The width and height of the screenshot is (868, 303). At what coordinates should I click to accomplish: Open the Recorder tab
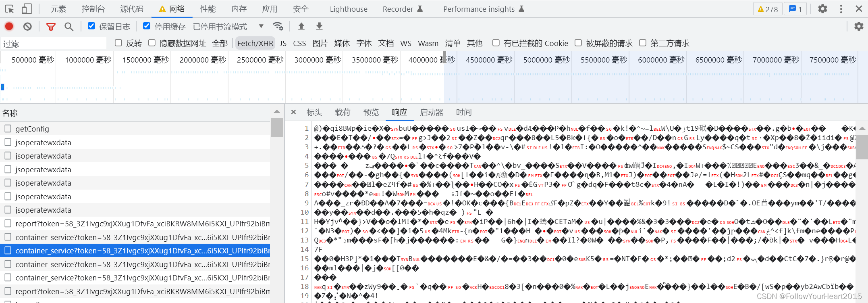403,9
